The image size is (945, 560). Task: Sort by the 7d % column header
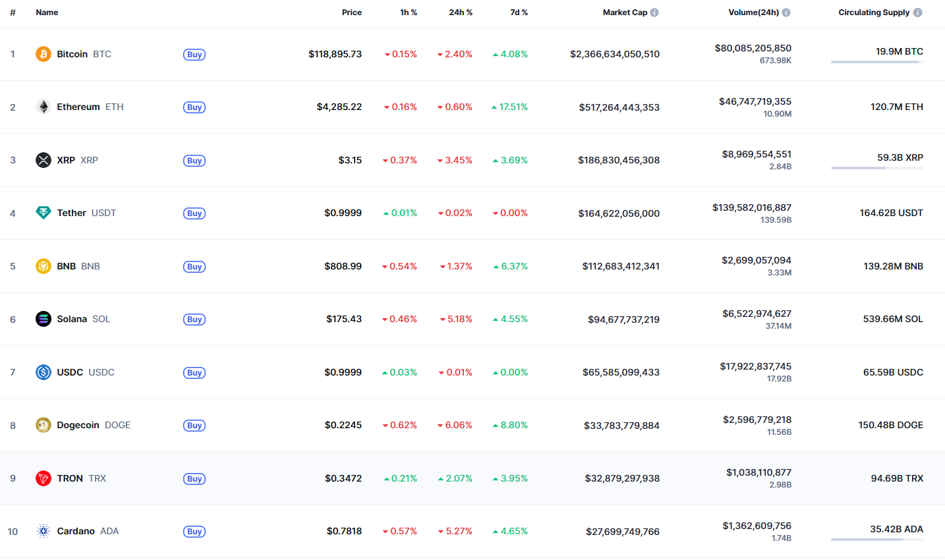pyautogui.click(x=519, y=13)
